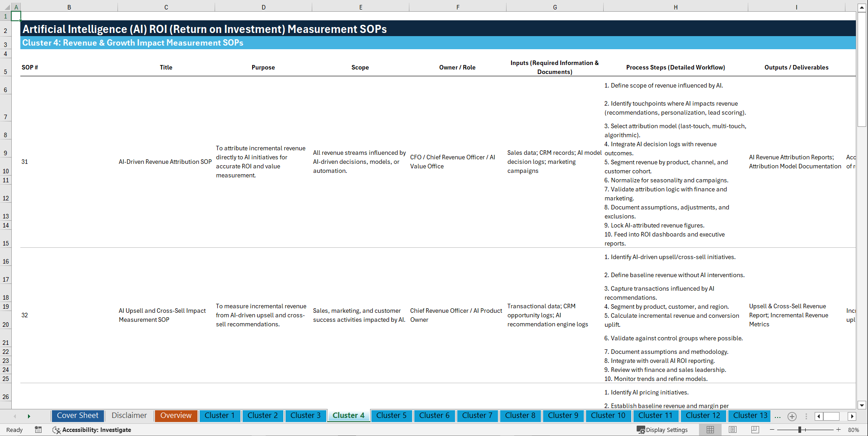
Task: Open Page Break Preview from the status bar
Action: (755, 430)
